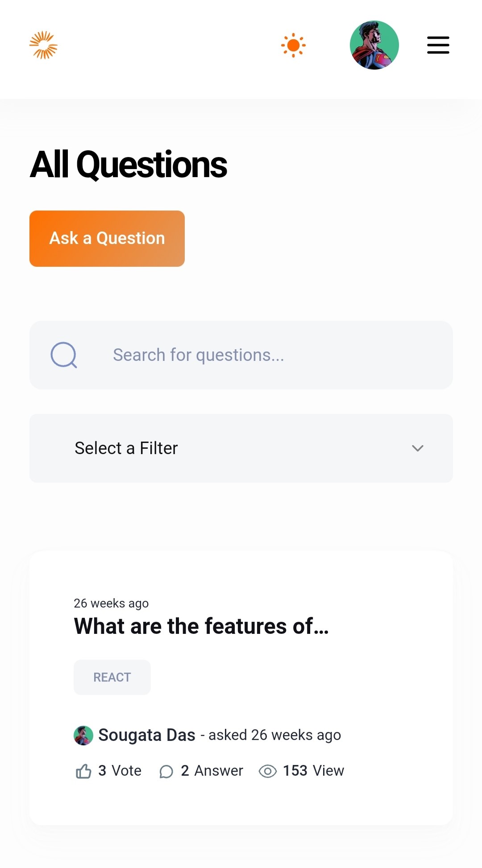Open the 'What are the features of…' question
Viewport: 482px width, 868px height.
(201, 626)
